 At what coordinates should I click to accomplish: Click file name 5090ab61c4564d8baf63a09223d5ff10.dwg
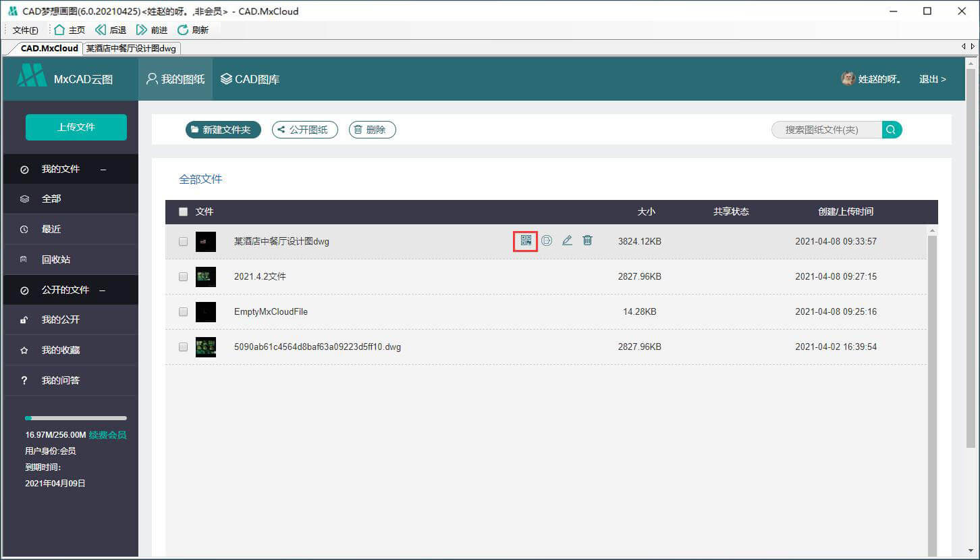coord(317,347)
